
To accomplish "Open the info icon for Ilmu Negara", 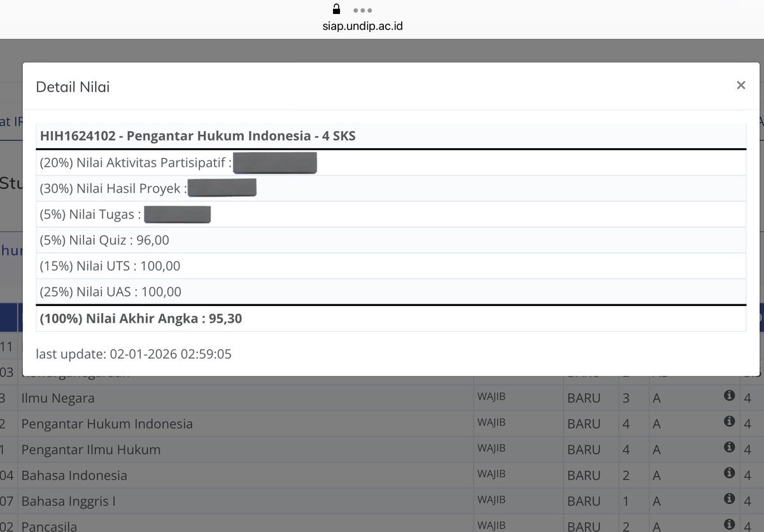I will click(730, 396).
